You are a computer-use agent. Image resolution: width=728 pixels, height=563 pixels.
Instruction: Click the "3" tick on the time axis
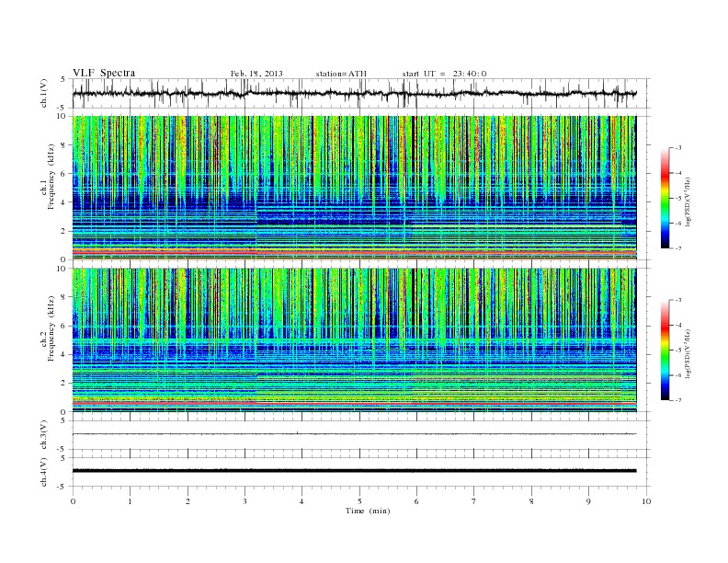click(245, 501)
